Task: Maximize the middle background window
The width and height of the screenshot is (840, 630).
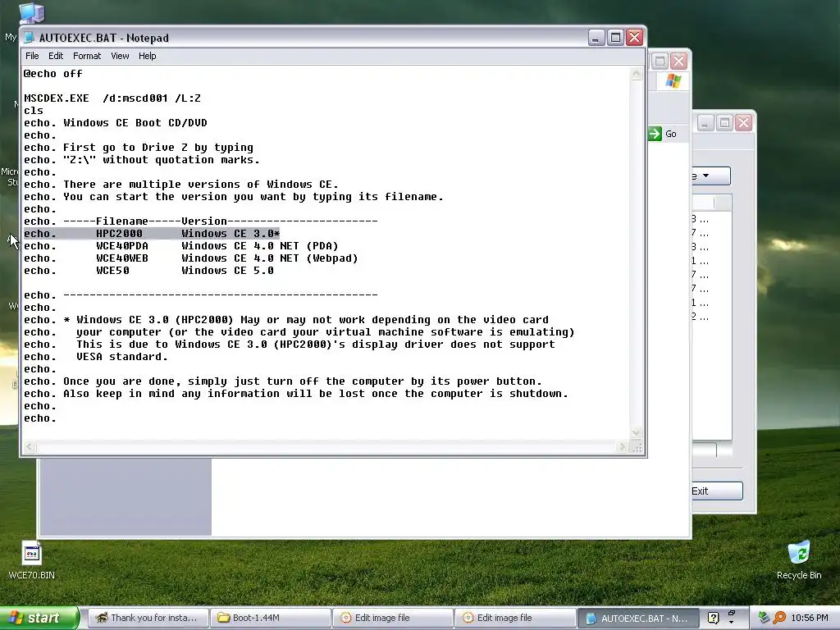Action: click(x=660, y=61)
